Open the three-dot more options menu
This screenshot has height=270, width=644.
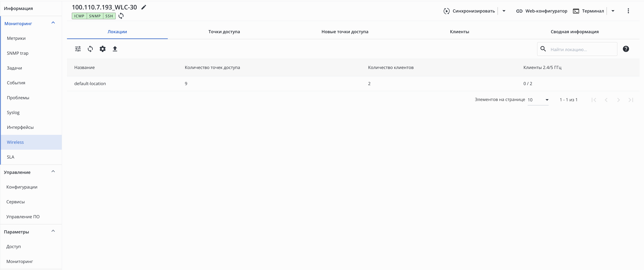coord(628,11)
